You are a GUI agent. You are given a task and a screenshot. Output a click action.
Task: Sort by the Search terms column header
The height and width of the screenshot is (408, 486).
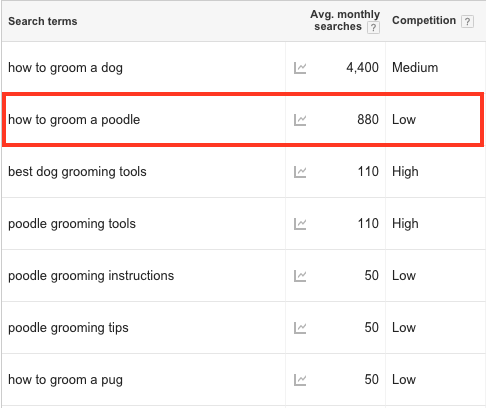(43, 21)
